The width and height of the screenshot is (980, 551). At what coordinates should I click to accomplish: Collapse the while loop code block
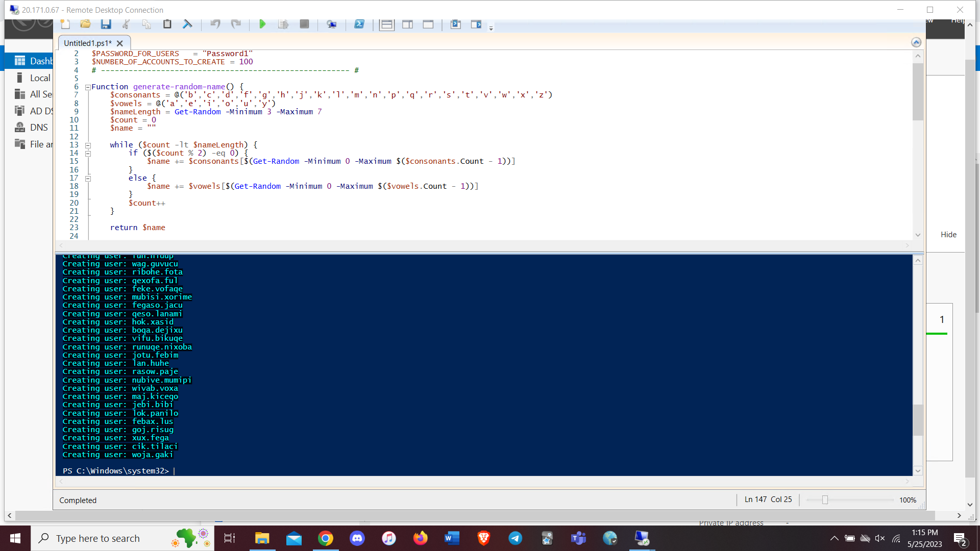point(88,145)
